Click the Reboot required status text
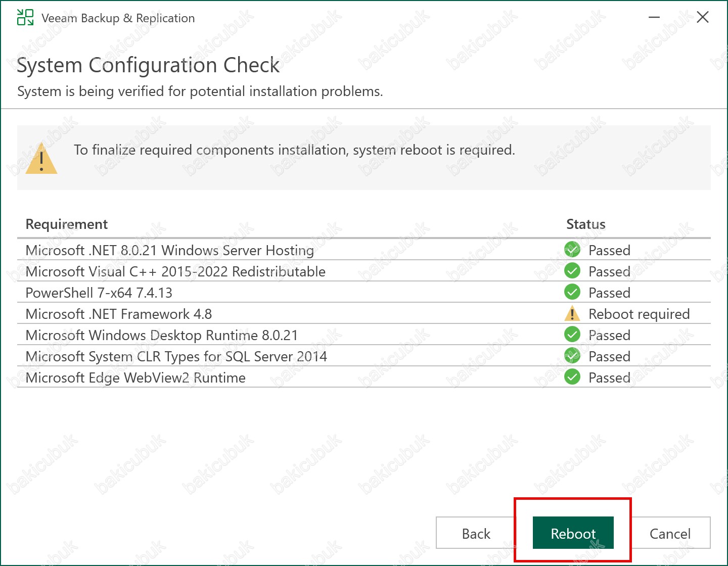This screenshot has height=566, width=728. [x=639, y=314]
